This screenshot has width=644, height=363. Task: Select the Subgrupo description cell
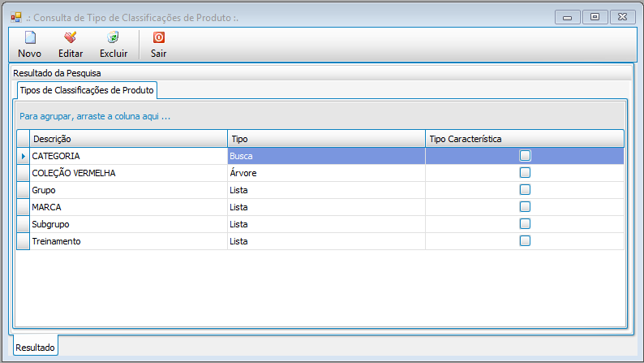[128, 224]
